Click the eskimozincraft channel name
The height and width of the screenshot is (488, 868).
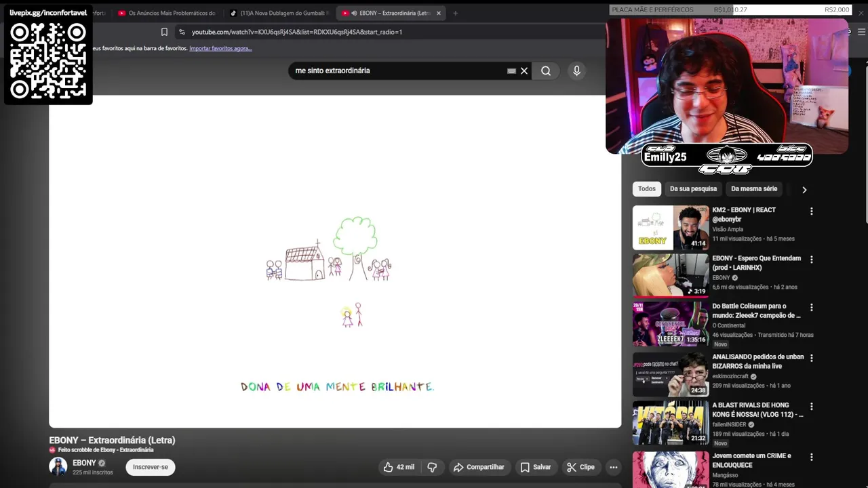pyautogui.click(x=730, y=376)
